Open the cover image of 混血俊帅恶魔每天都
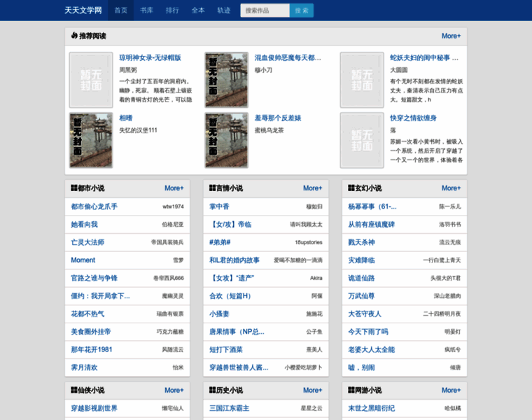 pyautogui.click(x=226, y=80)
